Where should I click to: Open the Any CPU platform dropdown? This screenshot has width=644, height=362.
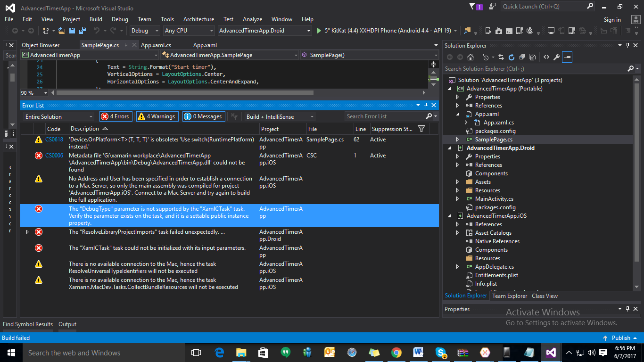point(189,31)
